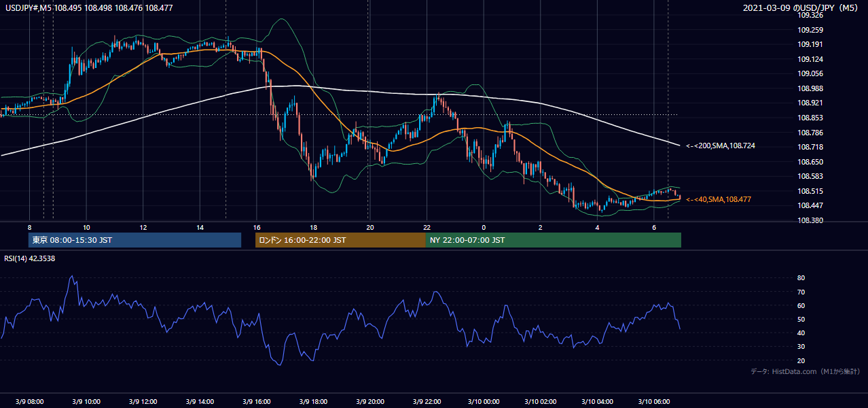Click the RSI 30 level label
Image resolution: width=868 pixels, height=408 pixels.
tap(801, 346)
